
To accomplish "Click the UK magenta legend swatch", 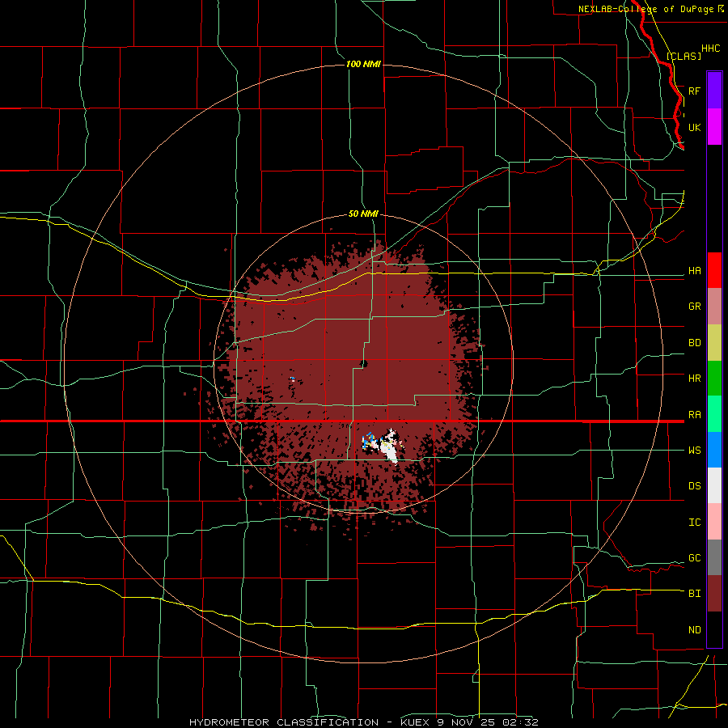I will [x=714, y=127].
